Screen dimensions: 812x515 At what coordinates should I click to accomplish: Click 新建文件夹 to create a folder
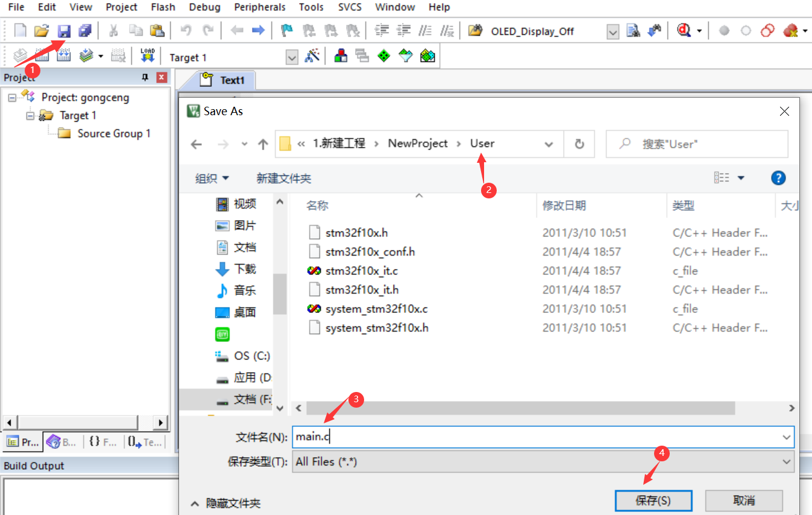click(x=284, y=178)
